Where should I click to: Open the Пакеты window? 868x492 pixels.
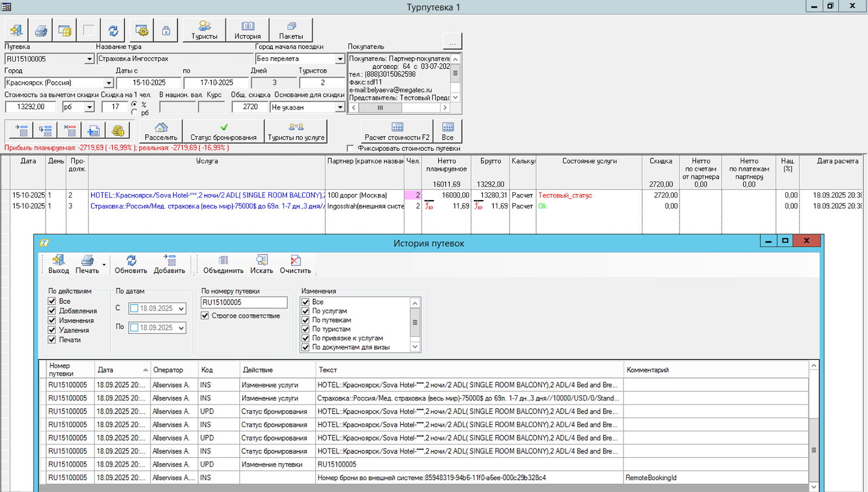click(291, 30)
